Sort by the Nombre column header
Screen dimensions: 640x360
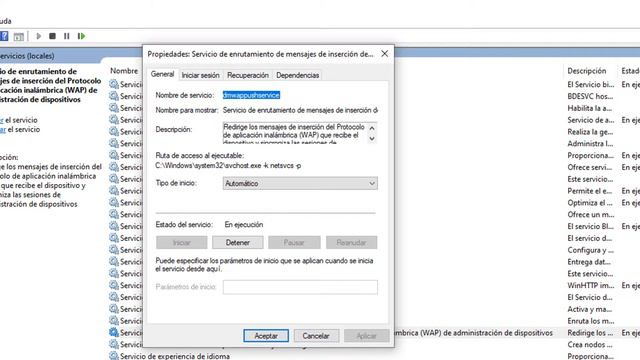124,71
